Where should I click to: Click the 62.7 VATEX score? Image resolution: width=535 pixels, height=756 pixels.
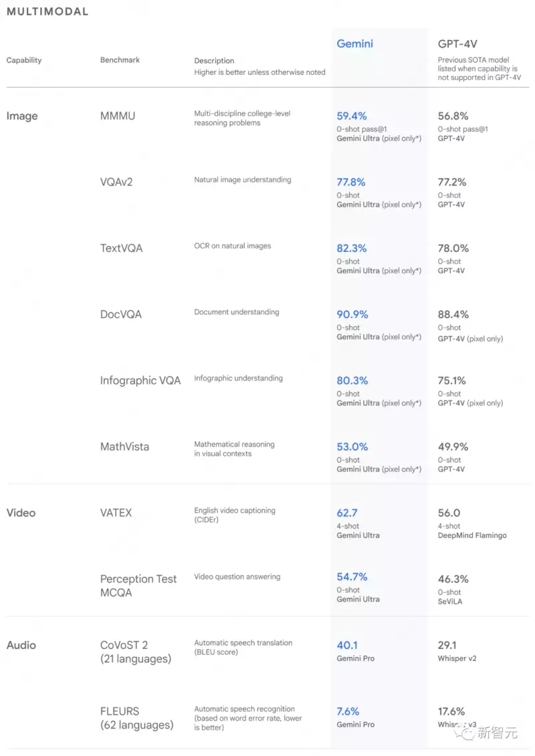pos(347,513)
